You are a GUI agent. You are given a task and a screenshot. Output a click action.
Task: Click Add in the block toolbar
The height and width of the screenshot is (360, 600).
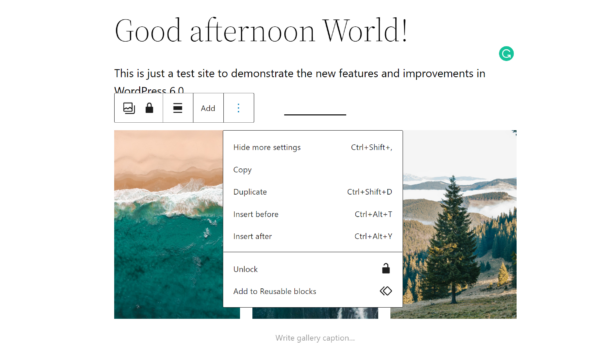pyautogui.click(x=208, y=108)
